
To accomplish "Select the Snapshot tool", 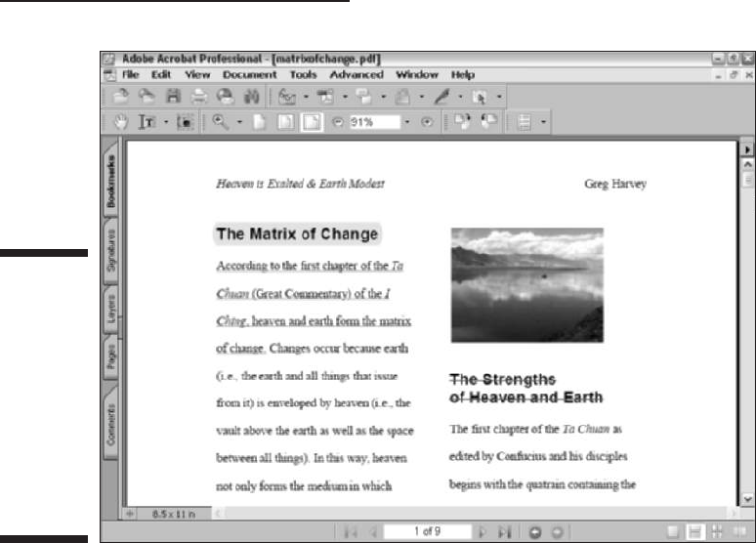I will pyautogui.click(x=185, y=122).
